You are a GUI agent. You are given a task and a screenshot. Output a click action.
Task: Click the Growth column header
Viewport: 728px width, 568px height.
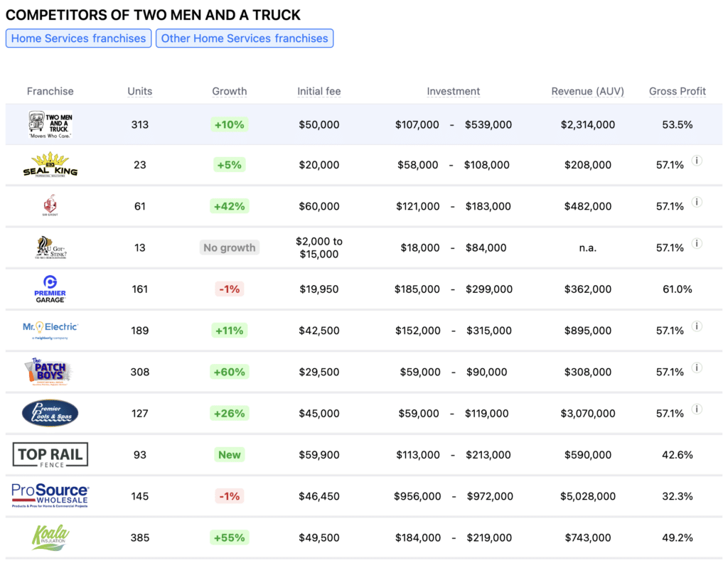pos(230,91)
